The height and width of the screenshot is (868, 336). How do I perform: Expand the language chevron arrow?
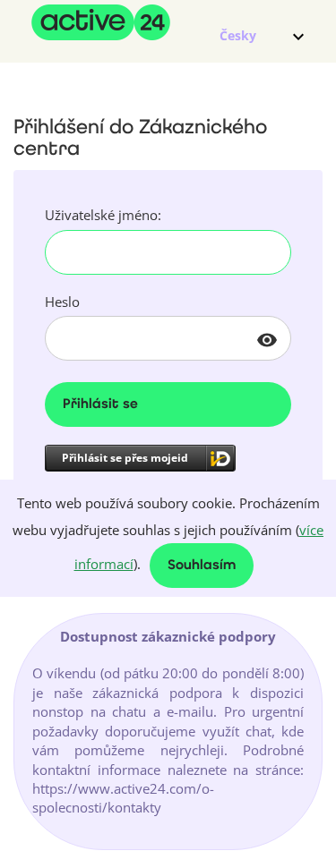pos(298,37)
